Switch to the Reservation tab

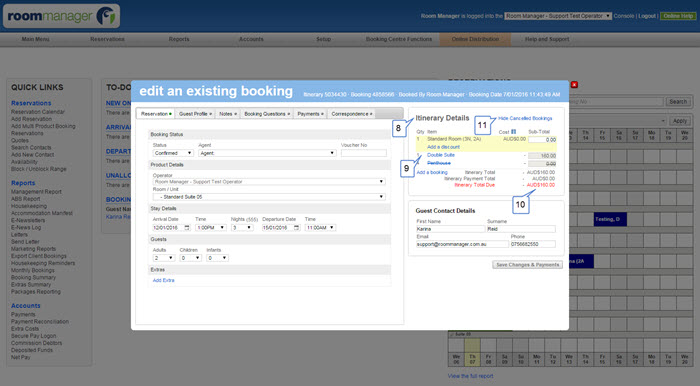[x=156, y=114]
